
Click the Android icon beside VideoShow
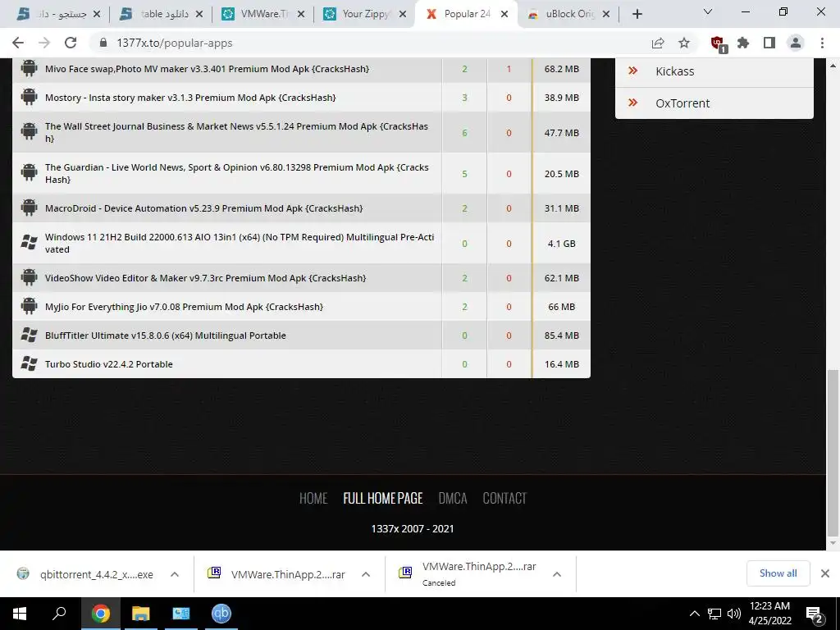click(x=29, y=277)
